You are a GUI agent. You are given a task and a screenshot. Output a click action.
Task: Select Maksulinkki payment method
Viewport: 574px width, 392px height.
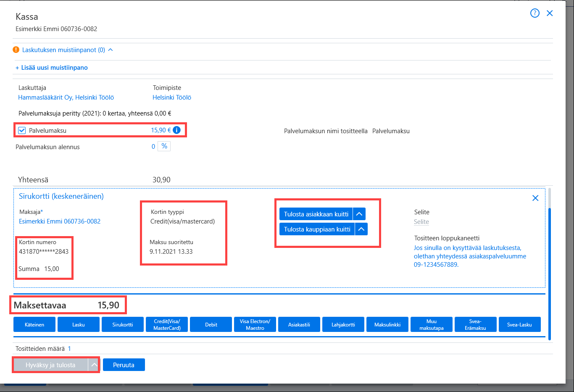(387, 324)
